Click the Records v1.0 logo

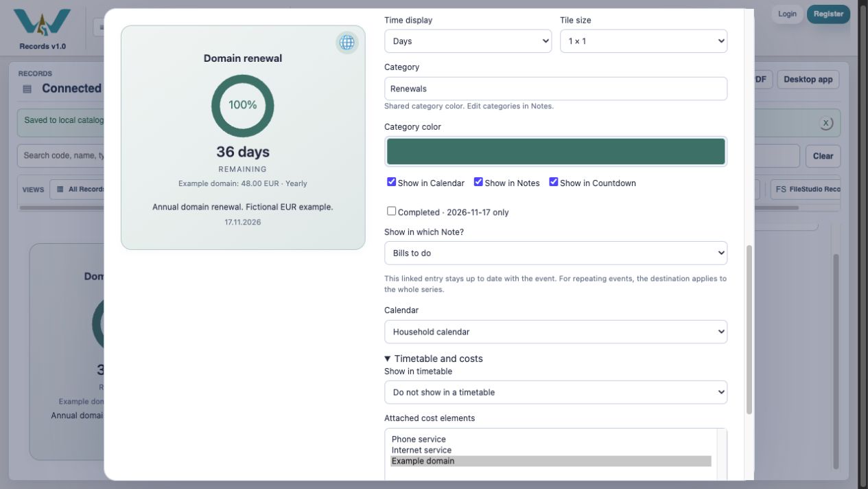(43, 29)
